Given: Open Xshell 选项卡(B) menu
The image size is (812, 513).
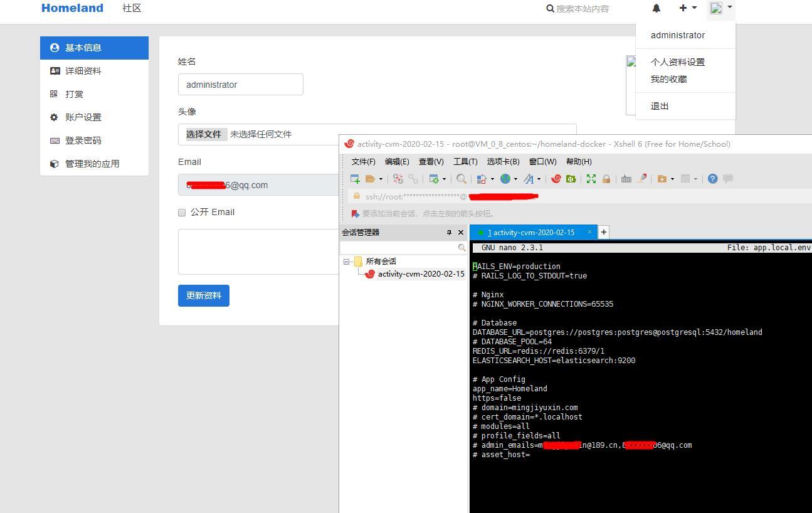Looking at the screenshot, I should coord(503,162).
